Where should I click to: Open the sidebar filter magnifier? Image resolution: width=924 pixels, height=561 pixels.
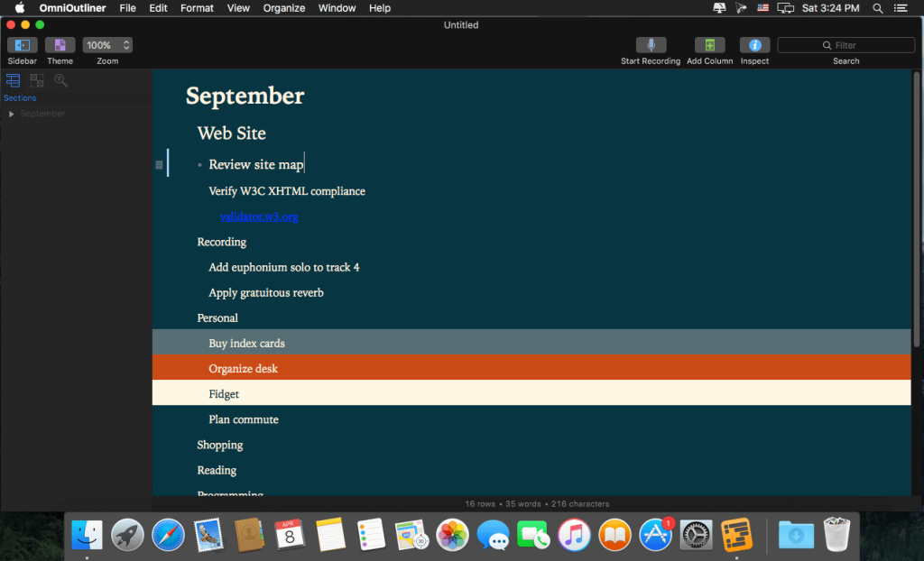pos(60,79)
